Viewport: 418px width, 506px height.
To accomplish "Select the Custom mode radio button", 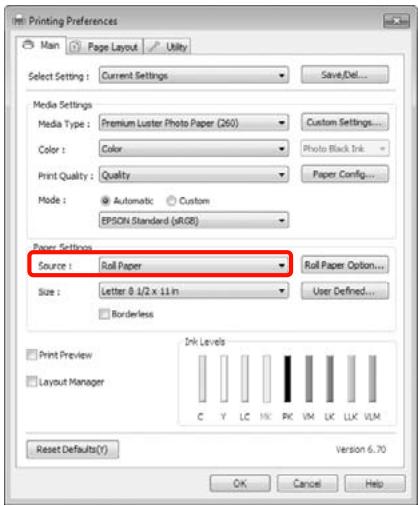I will [x=171, y=201].
